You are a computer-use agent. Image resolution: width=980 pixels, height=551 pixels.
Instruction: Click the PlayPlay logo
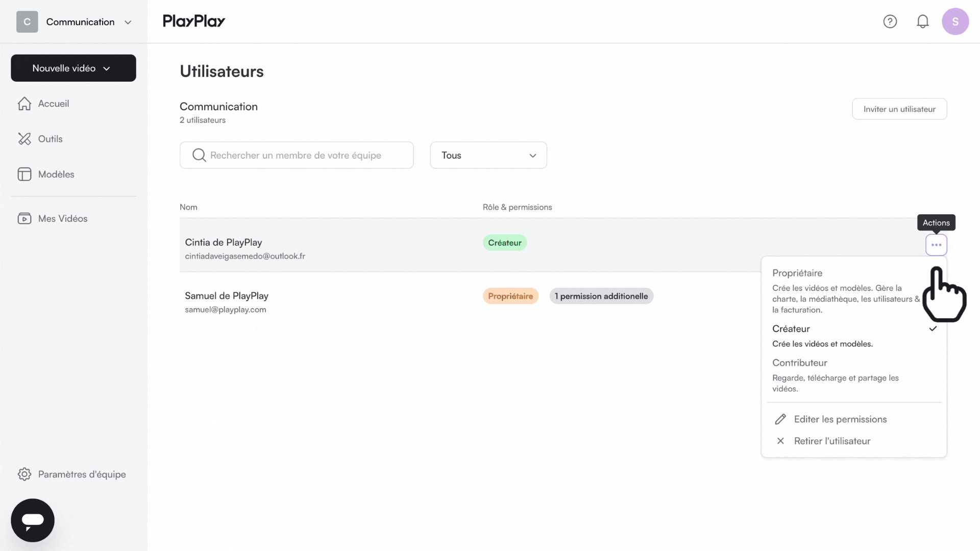tap(194, 21)
